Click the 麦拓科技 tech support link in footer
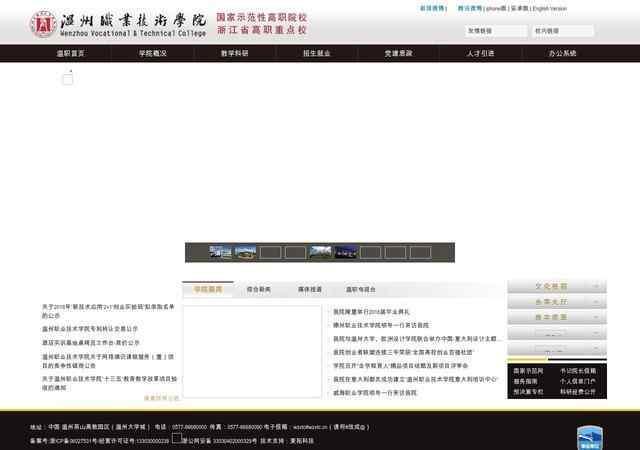The width and height of the screenshot is (640, 450). click(x=302, y=441)
